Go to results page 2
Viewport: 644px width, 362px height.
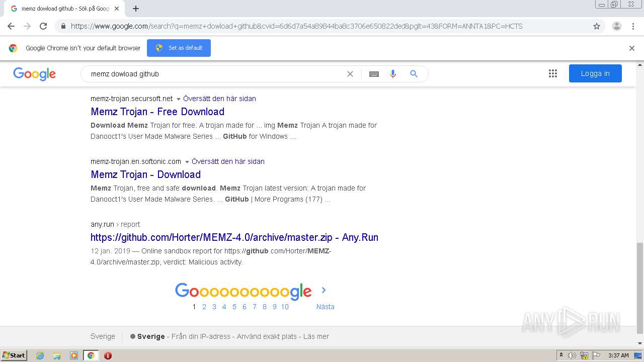[204, 307]
